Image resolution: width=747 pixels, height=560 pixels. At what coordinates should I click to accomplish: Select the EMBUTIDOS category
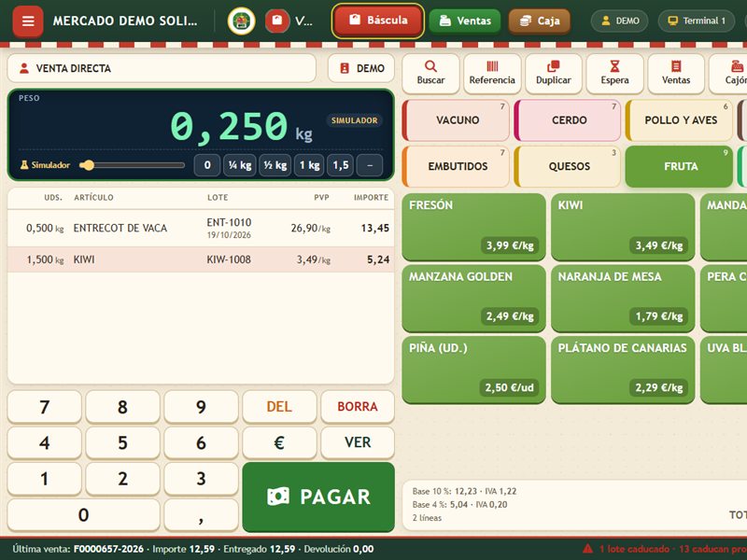click(x=456, y=166)
